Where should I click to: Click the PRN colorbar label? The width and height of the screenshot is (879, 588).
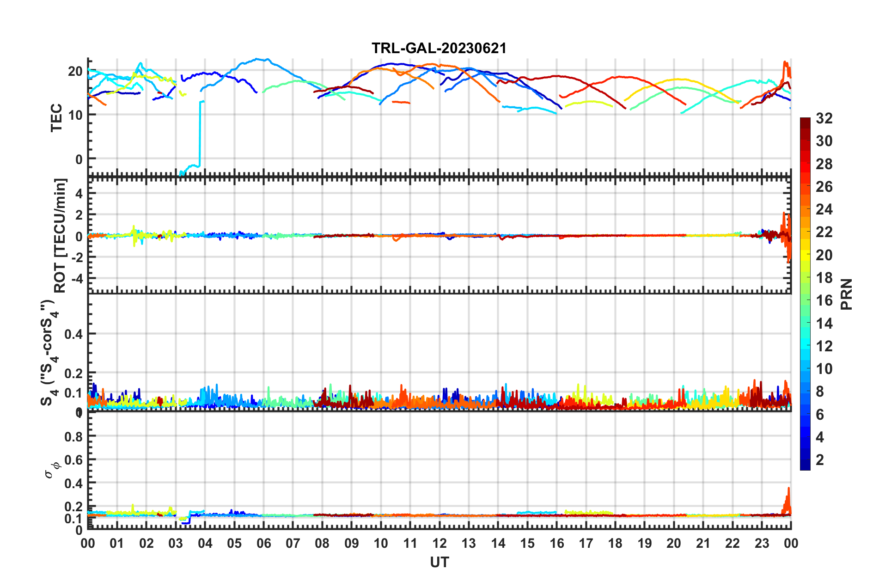pyautogui.click(x=846, y=294)
